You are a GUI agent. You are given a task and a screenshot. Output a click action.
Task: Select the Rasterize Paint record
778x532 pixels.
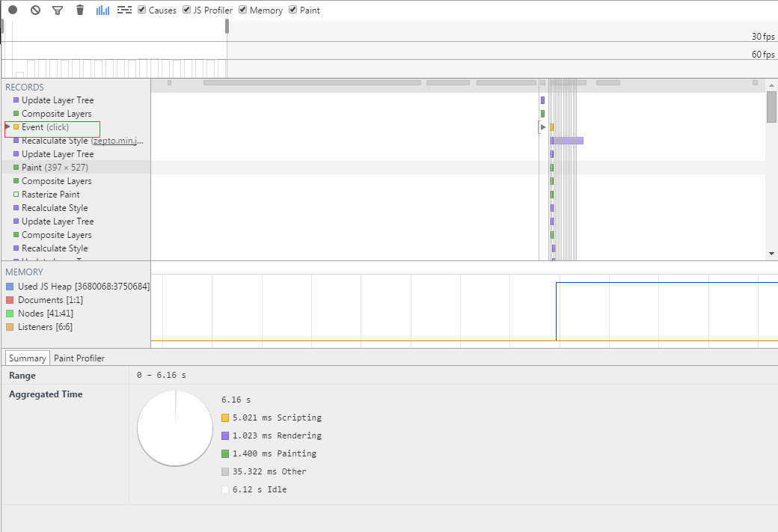tap(50, 195)
